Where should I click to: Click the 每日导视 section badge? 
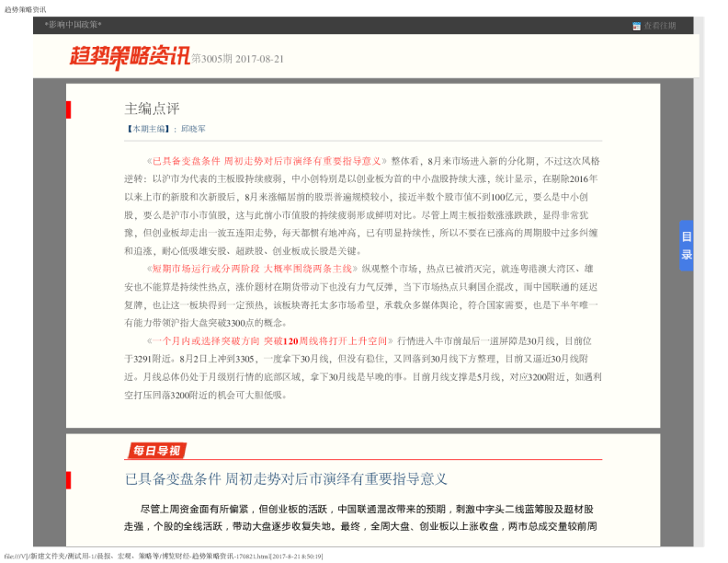[x=157, y=451]
